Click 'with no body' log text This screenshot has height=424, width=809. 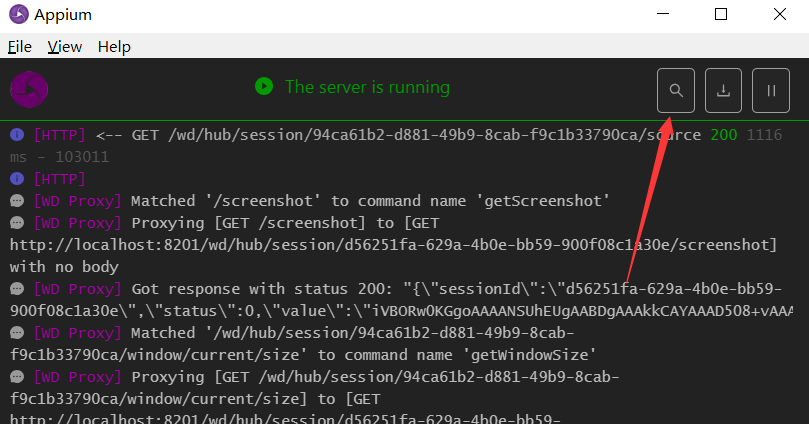click(64, 267)
